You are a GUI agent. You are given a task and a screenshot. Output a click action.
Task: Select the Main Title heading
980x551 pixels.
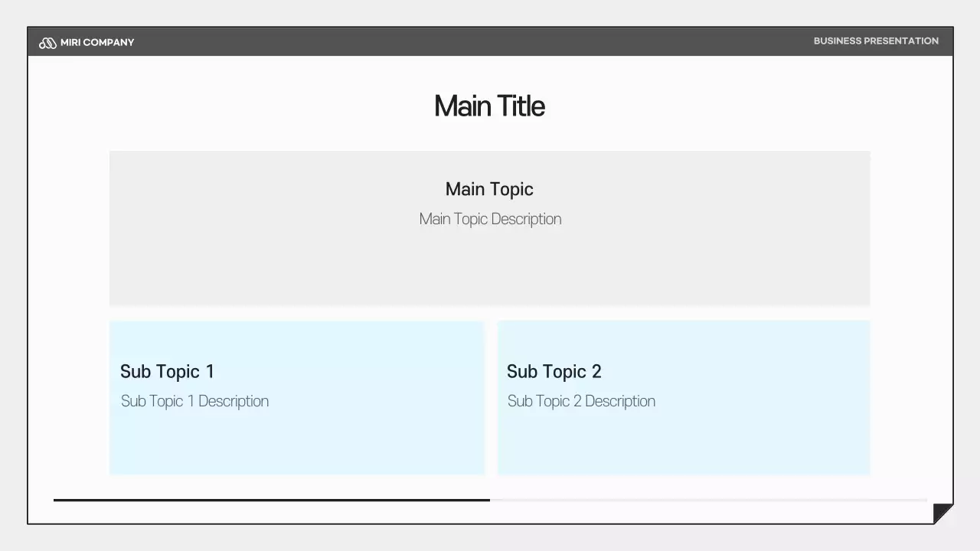[x=489, y=106]
